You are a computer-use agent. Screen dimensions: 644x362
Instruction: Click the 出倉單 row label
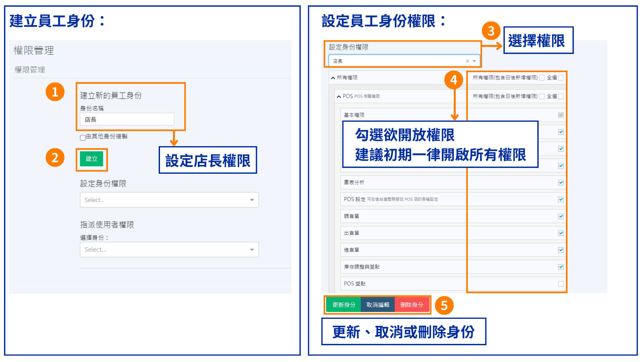point(352,233)
